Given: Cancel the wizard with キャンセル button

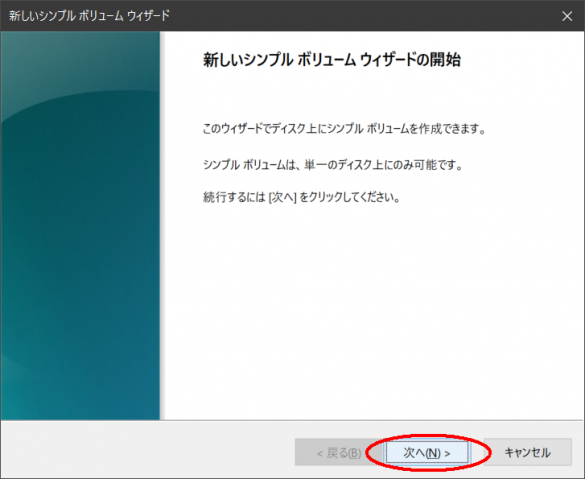Looking at the screenshot, I should point(528,453).
